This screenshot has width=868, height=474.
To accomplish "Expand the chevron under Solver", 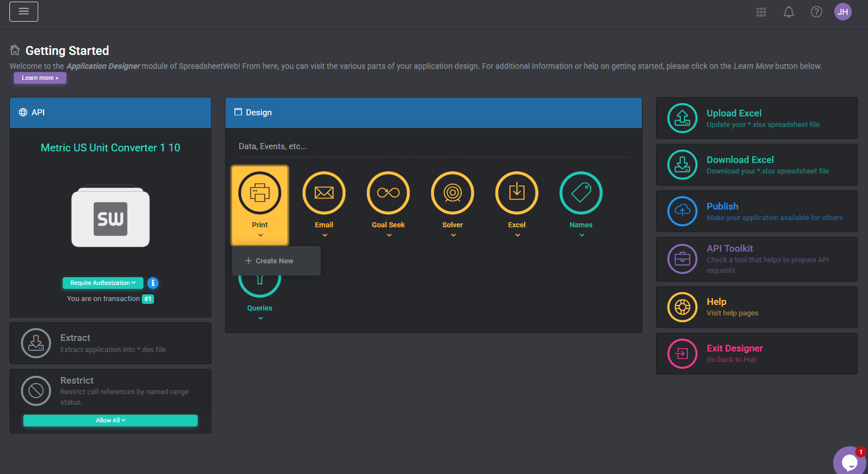I will pyautogui.click(x=454, y=235).
